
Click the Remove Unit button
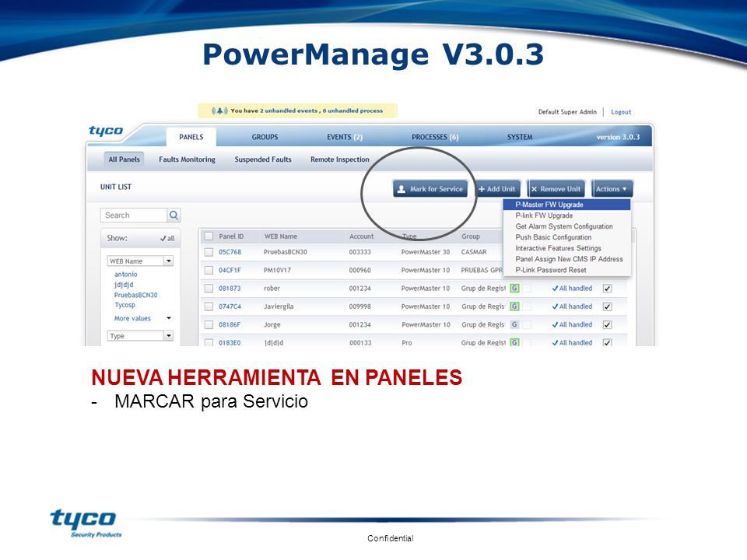[x=556, y=189]
